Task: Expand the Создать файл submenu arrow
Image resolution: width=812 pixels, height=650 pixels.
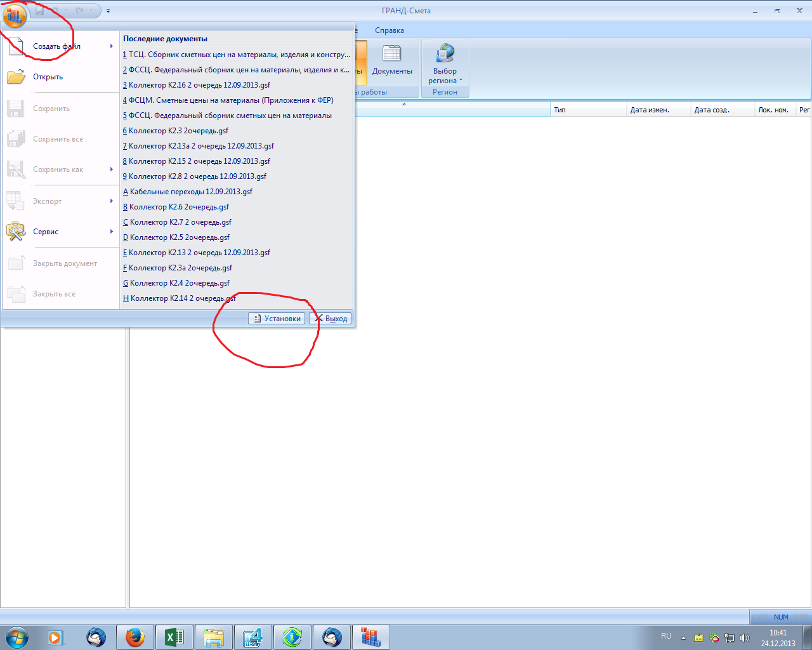Action: click(112, 46)
